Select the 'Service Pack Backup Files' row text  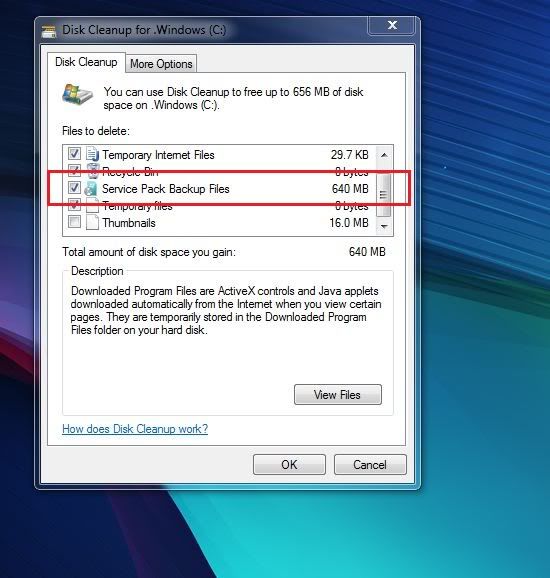tap(166, 189)
